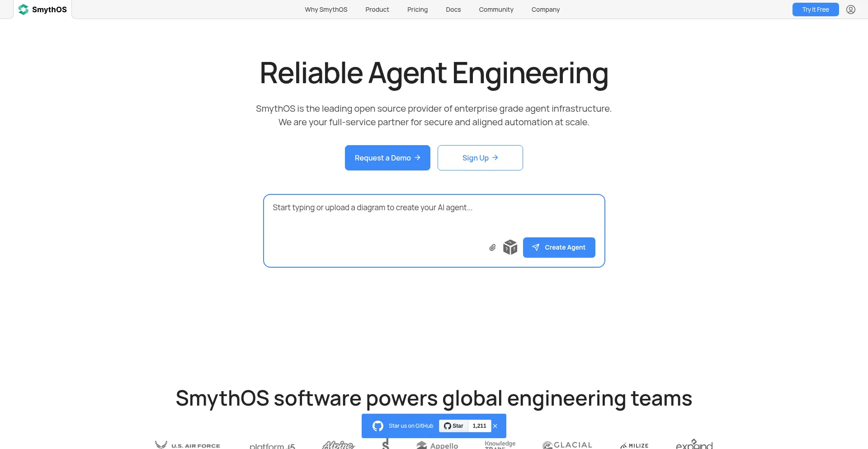The width and height of the screenshot is (868, 449).
Task: Click the paperclip attachment icon
Action: pos(492,247)
